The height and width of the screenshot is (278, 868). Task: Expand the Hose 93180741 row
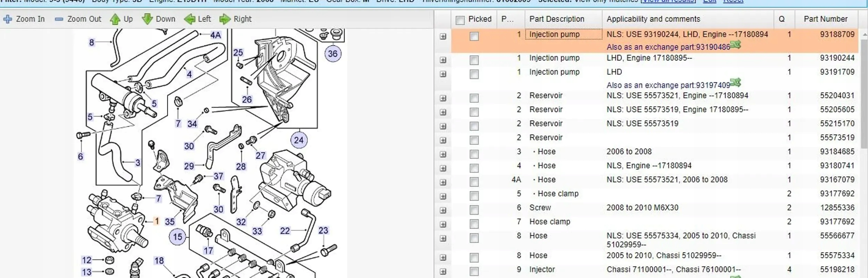tap(443, 168)
